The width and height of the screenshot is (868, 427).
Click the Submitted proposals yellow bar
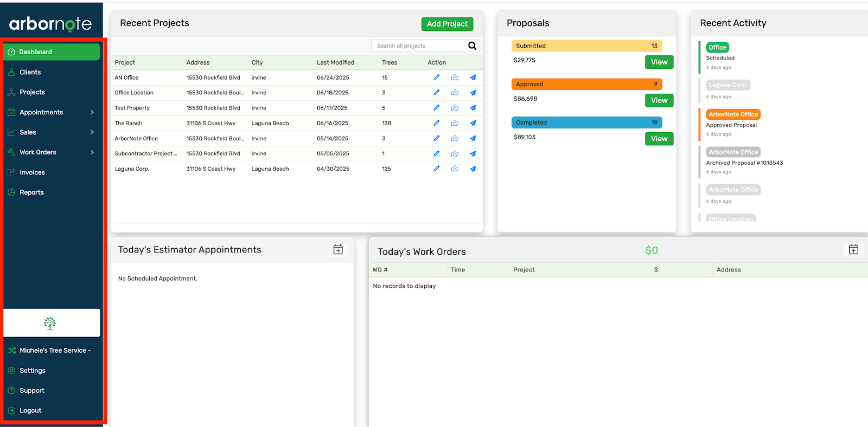[x=586, y=46]
